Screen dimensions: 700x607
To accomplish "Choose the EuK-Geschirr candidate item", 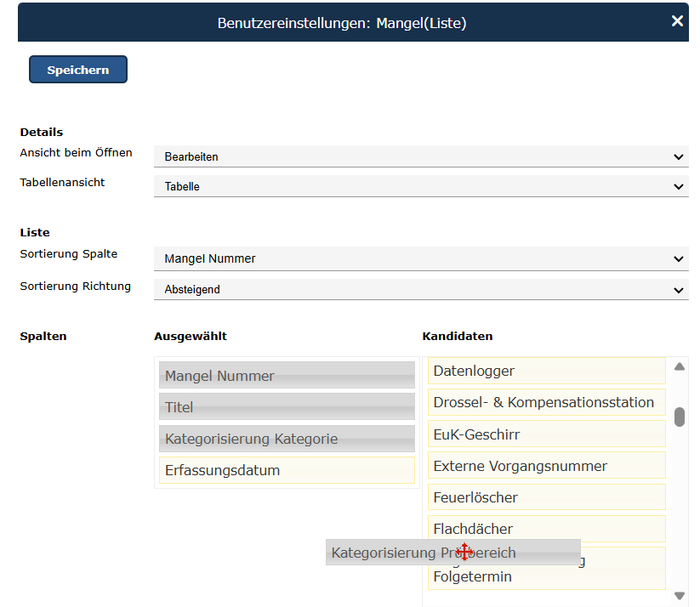I will (546, 434).
